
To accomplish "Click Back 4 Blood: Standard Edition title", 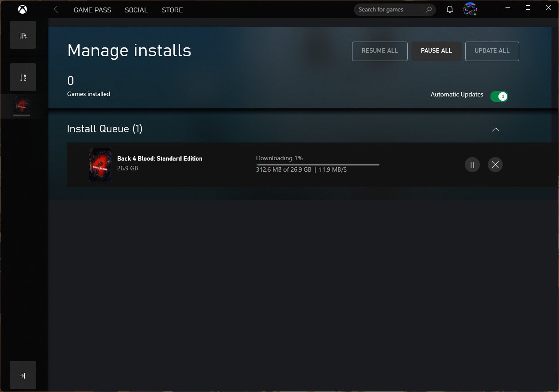I will (x=160, y=158).
